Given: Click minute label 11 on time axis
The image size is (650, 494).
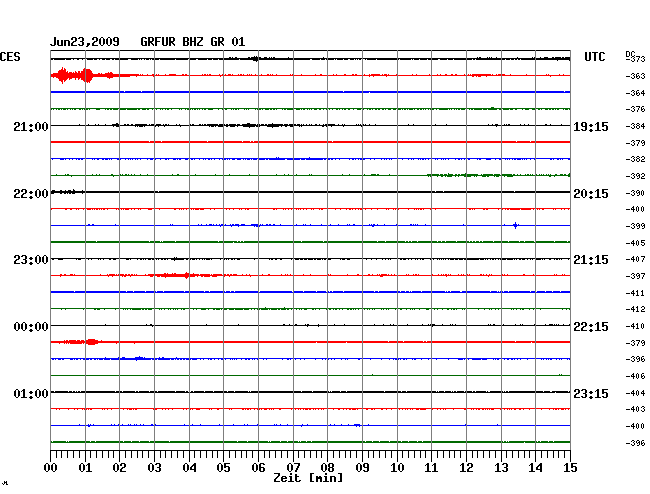Looking at the screenshot, I should pyautogui.click(x=431, y=468).
